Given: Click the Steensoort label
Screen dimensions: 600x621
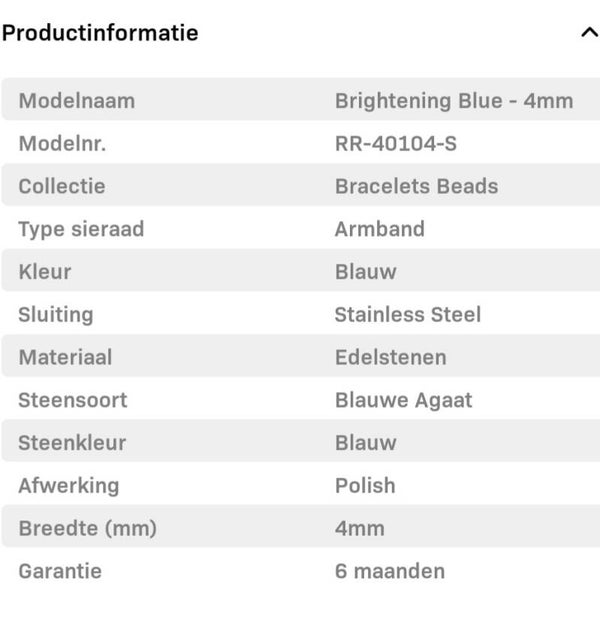Looking at the screenshot, I should (x=73, y=400).
